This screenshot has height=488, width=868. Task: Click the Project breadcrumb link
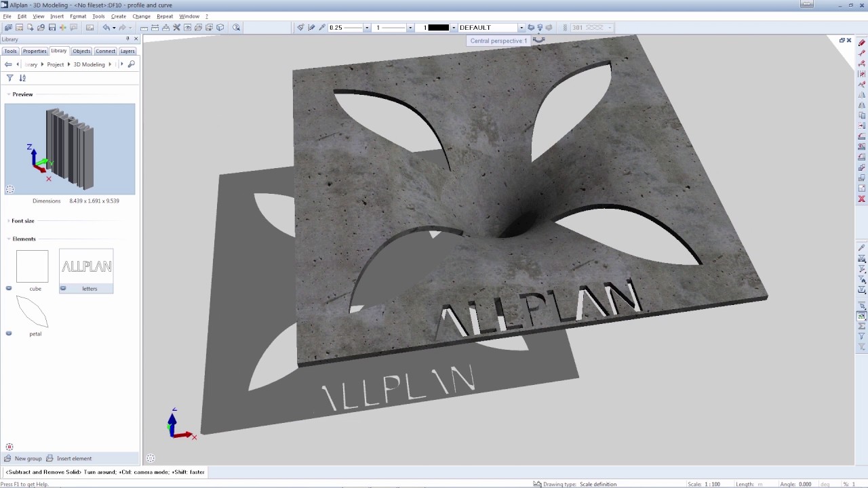pyautogui.click(x=56, y=64)
